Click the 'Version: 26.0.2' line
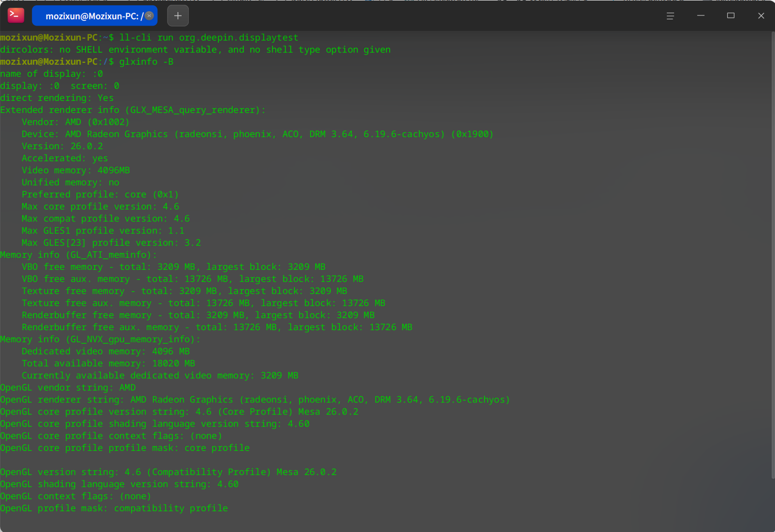This screenshot has height=532, width=775. [62, 146]
